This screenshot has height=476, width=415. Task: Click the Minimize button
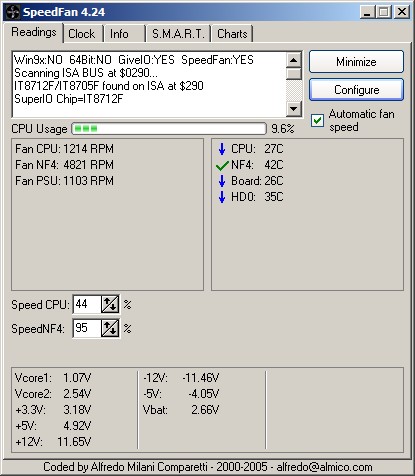tap(356, 62)
